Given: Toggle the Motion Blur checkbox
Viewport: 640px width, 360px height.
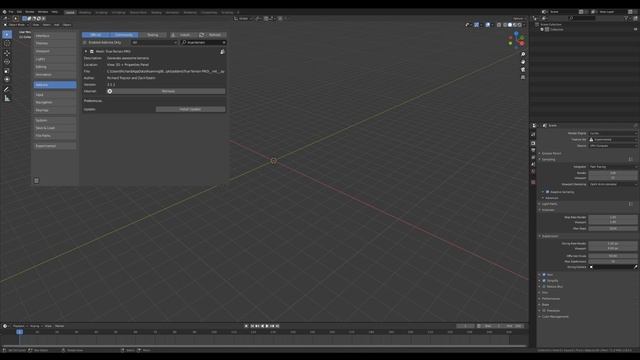Looking at the screenshot, I should point(544,287).
